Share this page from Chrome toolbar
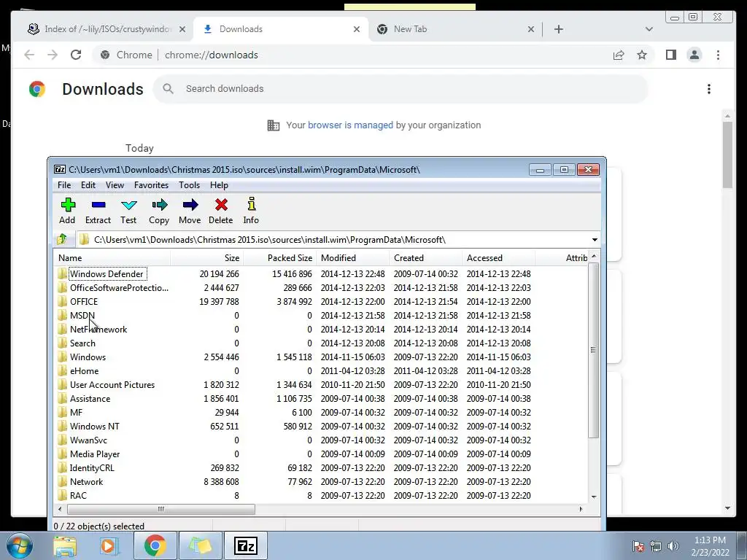Image resolution: width=747 pixels, height=560 pixels. point(619,55)
